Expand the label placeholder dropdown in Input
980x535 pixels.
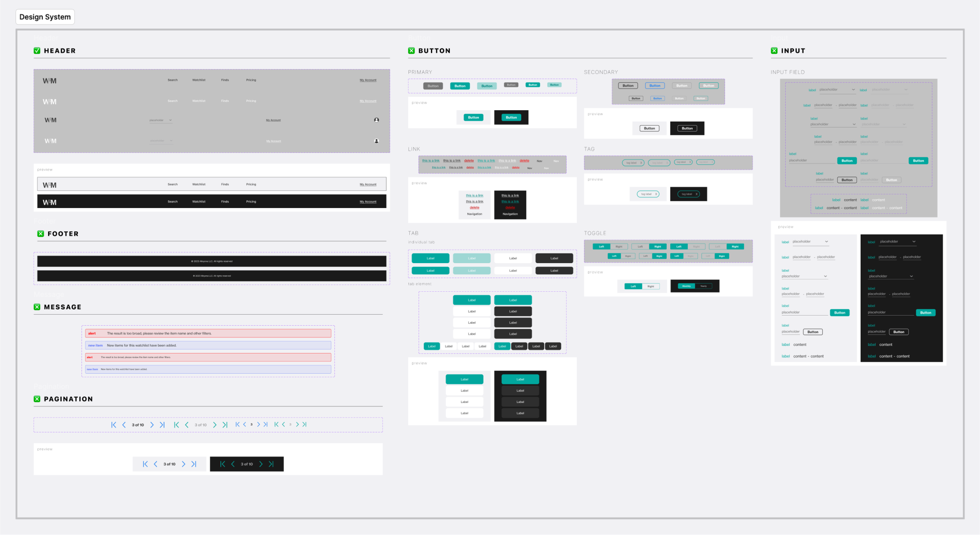tap(825, 242)
